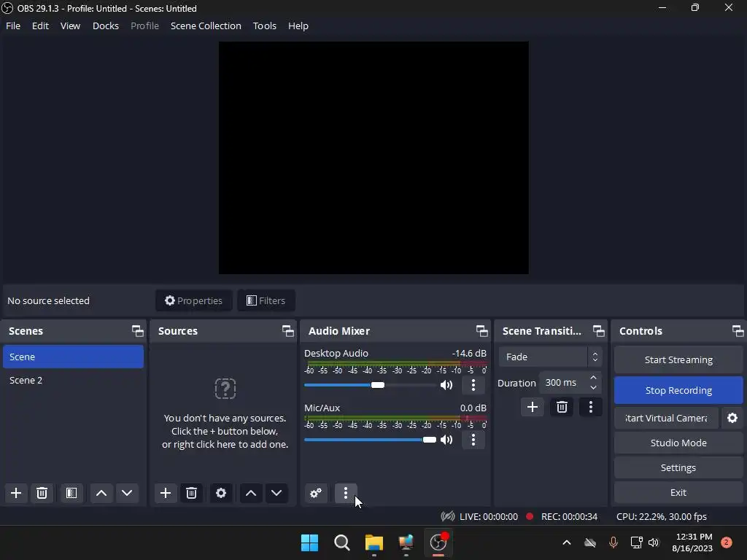Float the Scene Transitions dock panel
747x560 pixels.
tap(598, 331)
